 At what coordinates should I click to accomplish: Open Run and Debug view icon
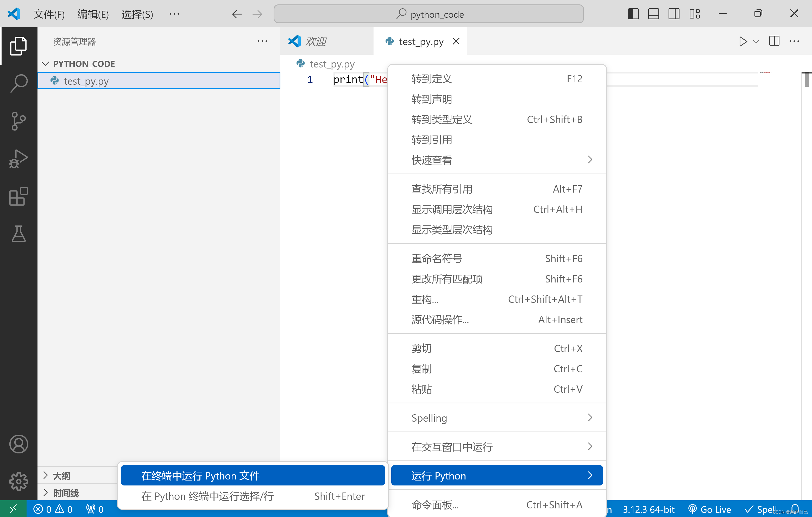tap(18, 159)
